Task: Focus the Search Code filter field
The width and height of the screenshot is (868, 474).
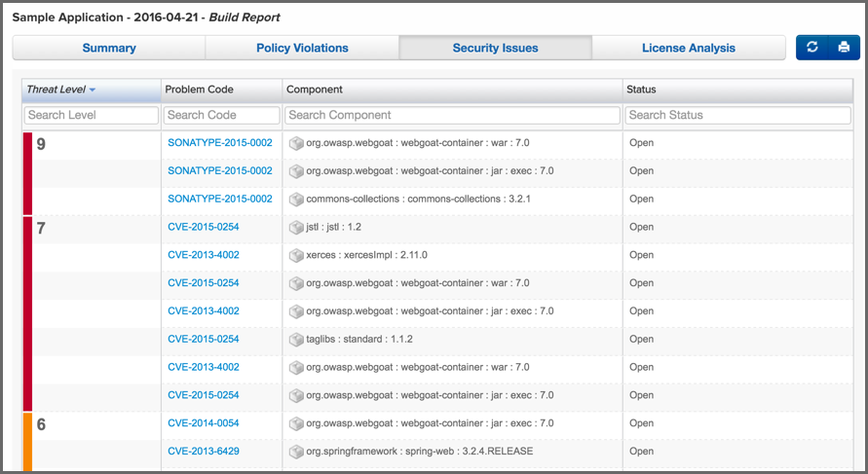Action: [x=221, y=115]
